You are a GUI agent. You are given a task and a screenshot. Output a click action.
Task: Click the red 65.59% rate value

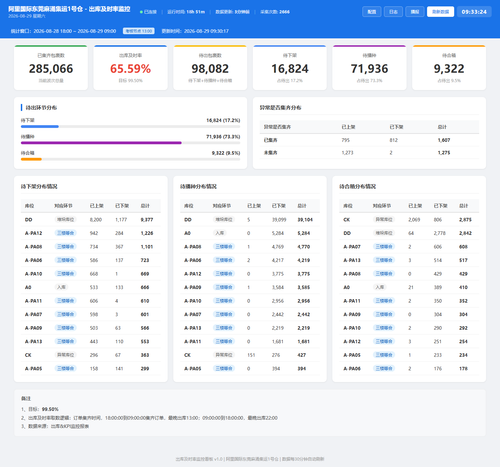pos(130,69)
